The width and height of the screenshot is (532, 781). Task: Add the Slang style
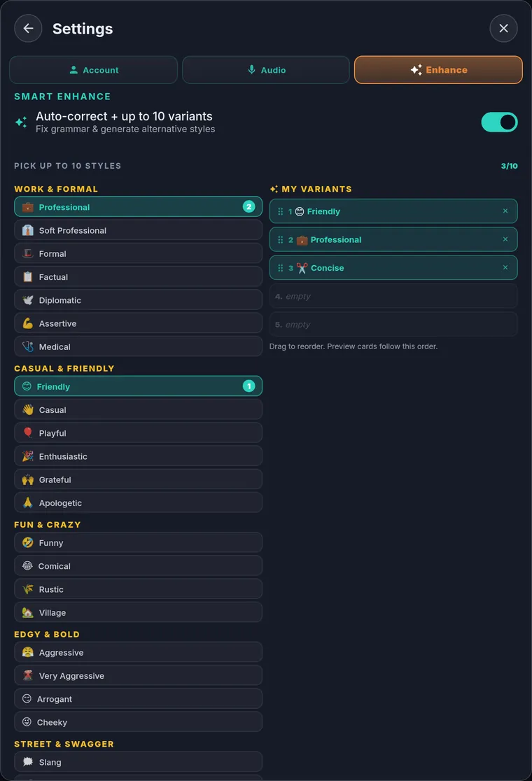pos(138,762)
